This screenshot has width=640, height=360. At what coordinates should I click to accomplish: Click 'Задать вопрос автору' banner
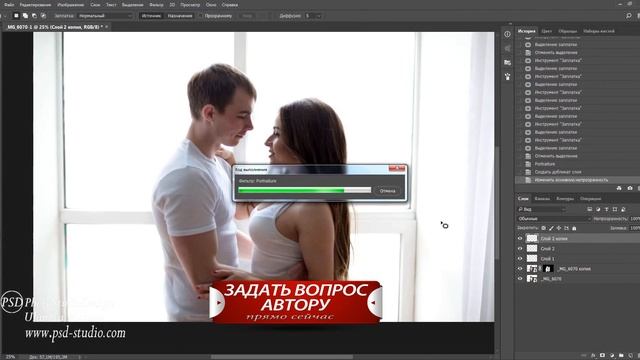tap(296, 302)
